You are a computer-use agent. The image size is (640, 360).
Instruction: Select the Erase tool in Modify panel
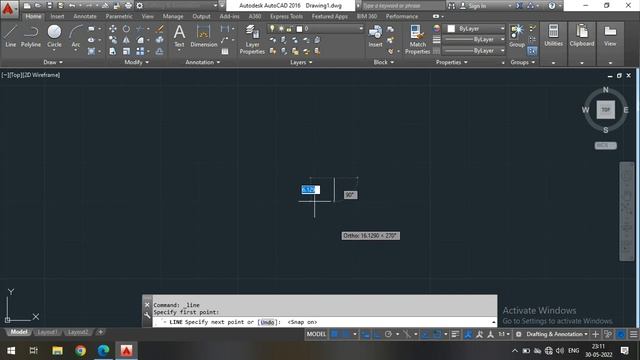coord(160,29)
